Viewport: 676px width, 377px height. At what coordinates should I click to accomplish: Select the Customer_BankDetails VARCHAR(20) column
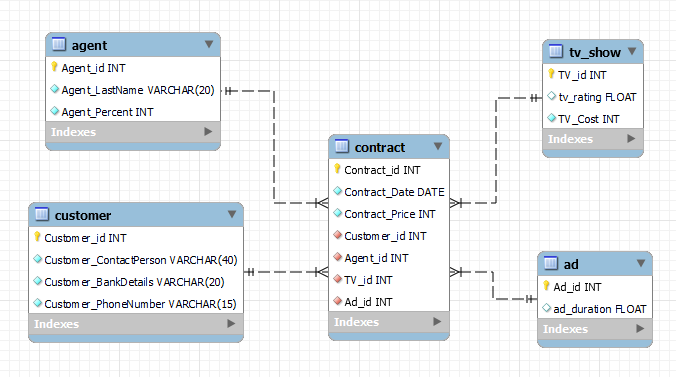[x=136, y=282]
